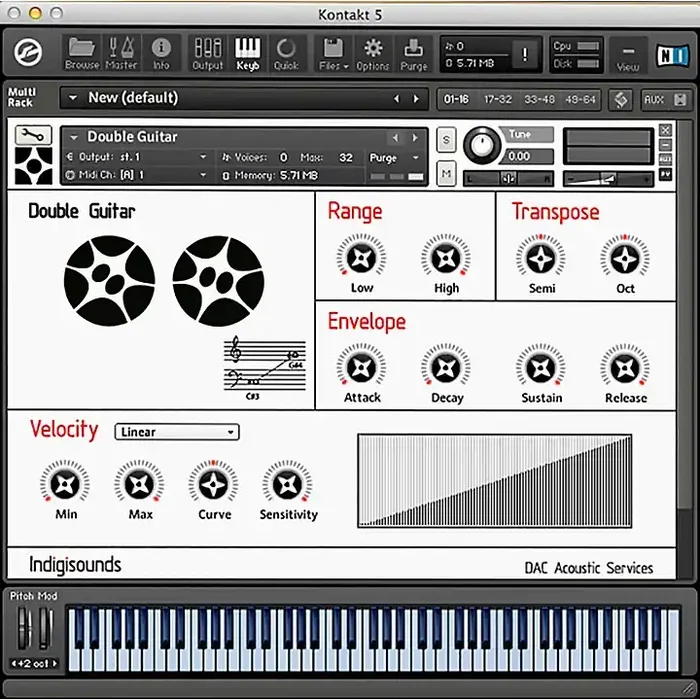Image resolution: width=700 pixels, height=700 pixels.
Task: Click the Range High knob
Action: tap(446, 258)
